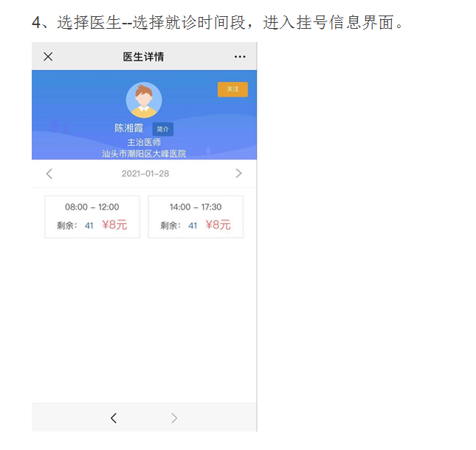Open the three-dot more options menu
This screenshot has width=476, height=450.
(240, 57)
